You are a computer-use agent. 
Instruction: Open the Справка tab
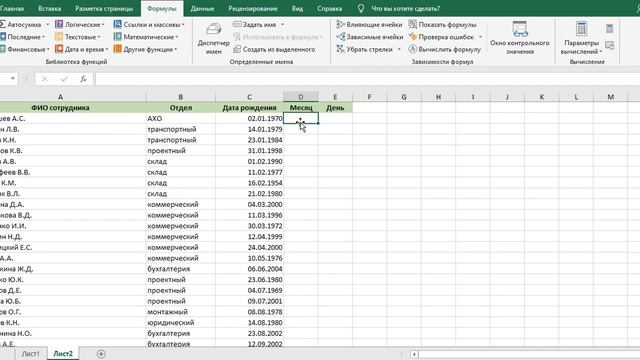coord(329,8)
